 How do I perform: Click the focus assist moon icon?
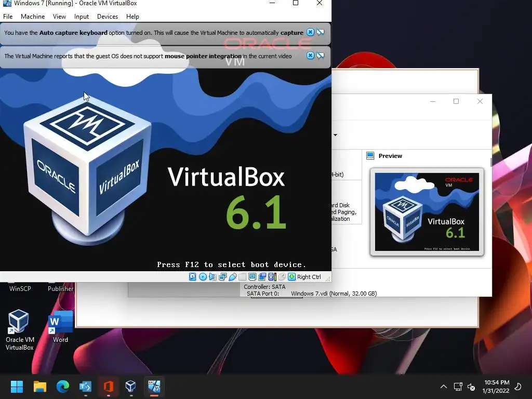[518, 387]
